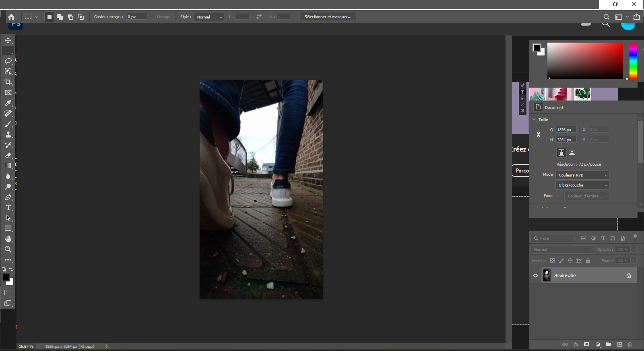
Task: Select the Clone Stamp tool
Action: [8, 134]
